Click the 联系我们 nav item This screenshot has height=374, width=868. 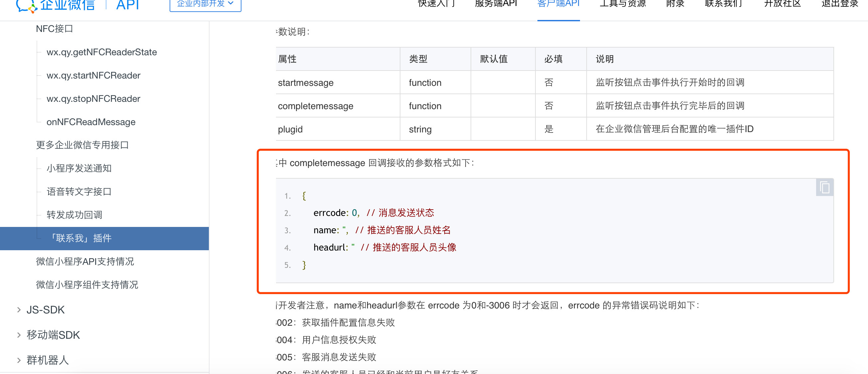click(724, 4)
